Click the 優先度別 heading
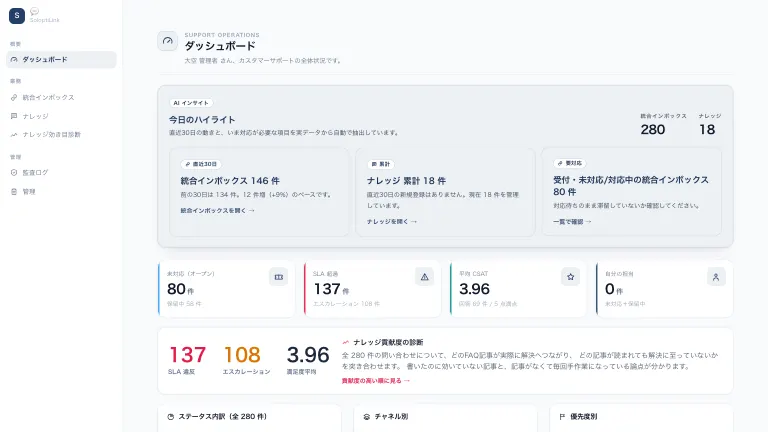The width and height of the screenshot is (768, 432). click(x=583, y=417)
